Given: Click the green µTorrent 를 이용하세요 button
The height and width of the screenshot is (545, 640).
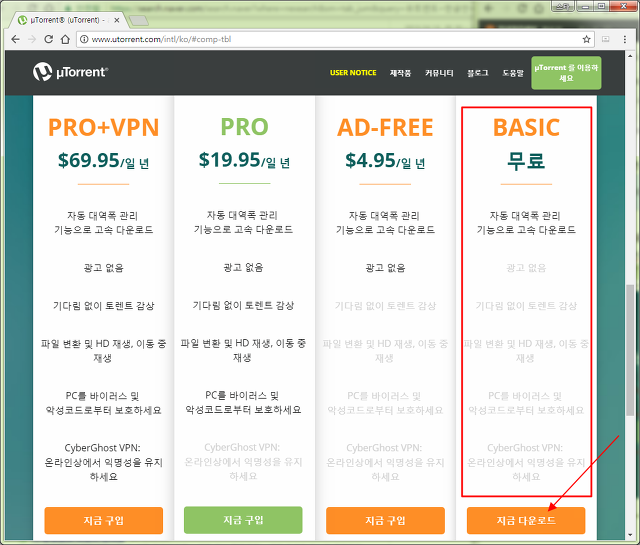Looking at the screenshot, I should coord(566,73).
